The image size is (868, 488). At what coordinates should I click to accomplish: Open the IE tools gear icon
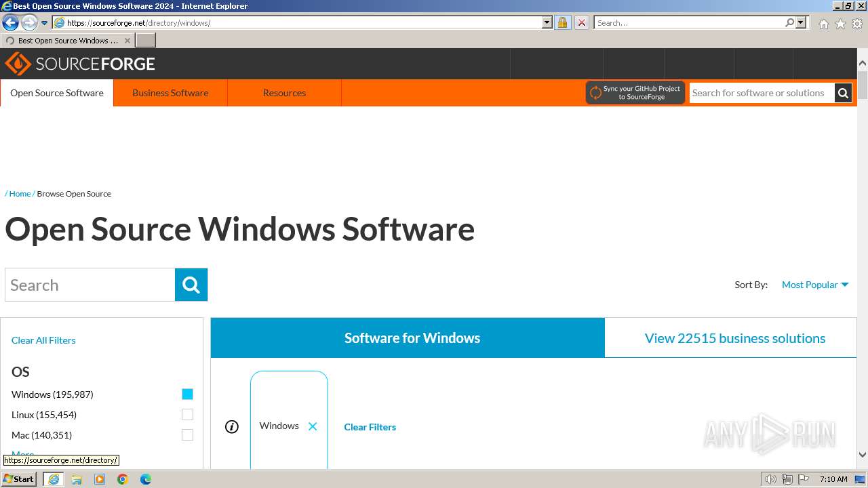[857, 24]
